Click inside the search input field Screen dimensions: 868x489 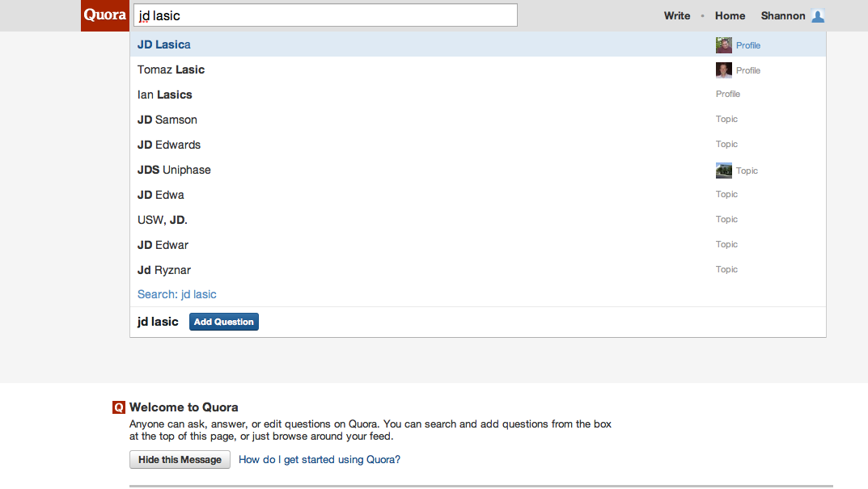pos(324,15)
